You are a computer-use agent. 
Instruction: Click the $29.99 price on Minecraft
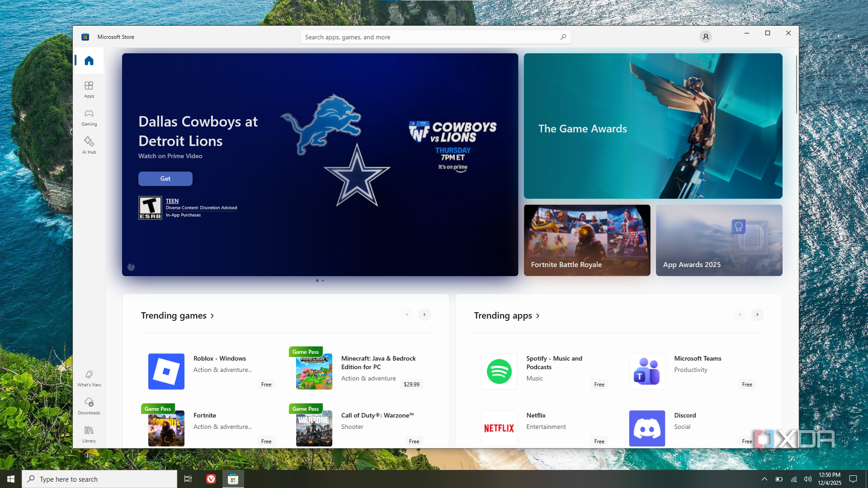point(411,384)
